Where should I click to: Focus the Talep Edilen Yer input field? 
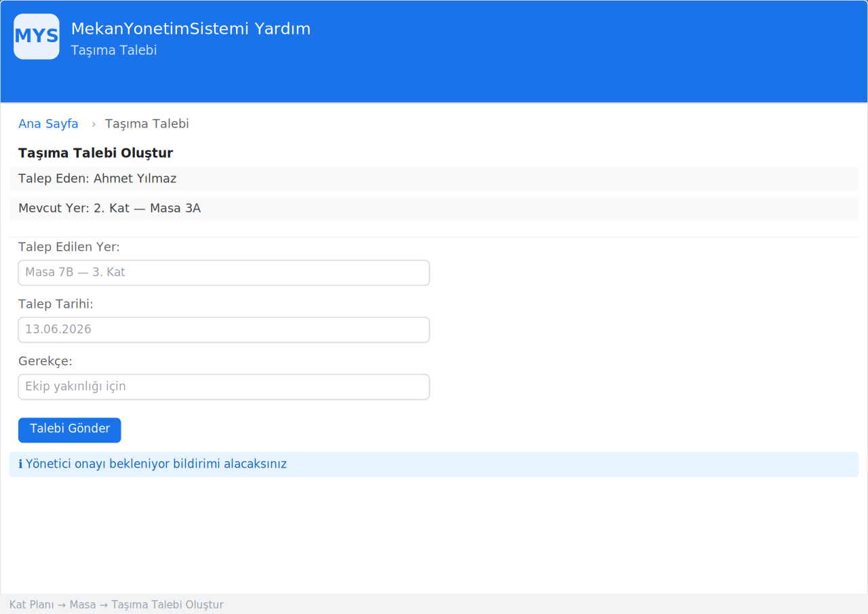[224, 272]
